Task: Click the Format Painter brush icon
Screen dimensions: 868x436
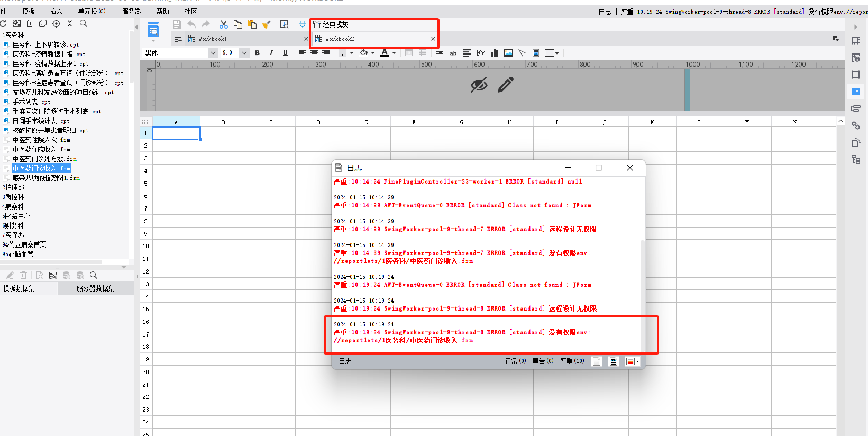Action: (267, 24)
